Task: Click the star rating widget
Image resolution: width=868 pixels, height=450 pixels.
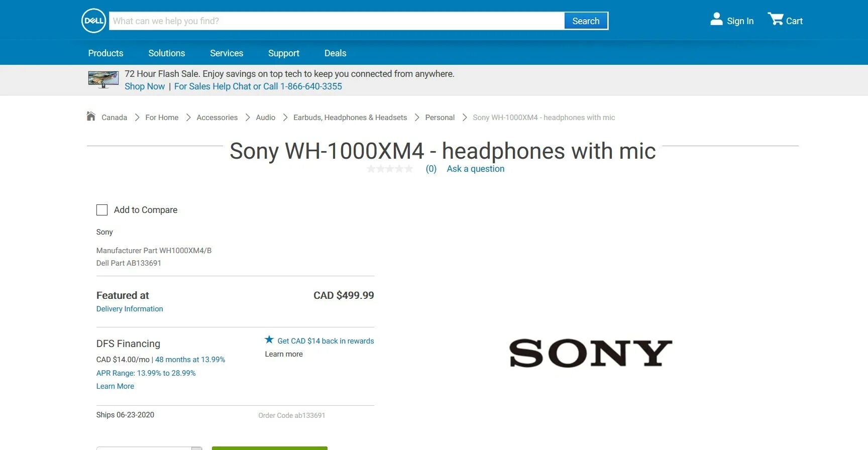Action: point(390,169)
